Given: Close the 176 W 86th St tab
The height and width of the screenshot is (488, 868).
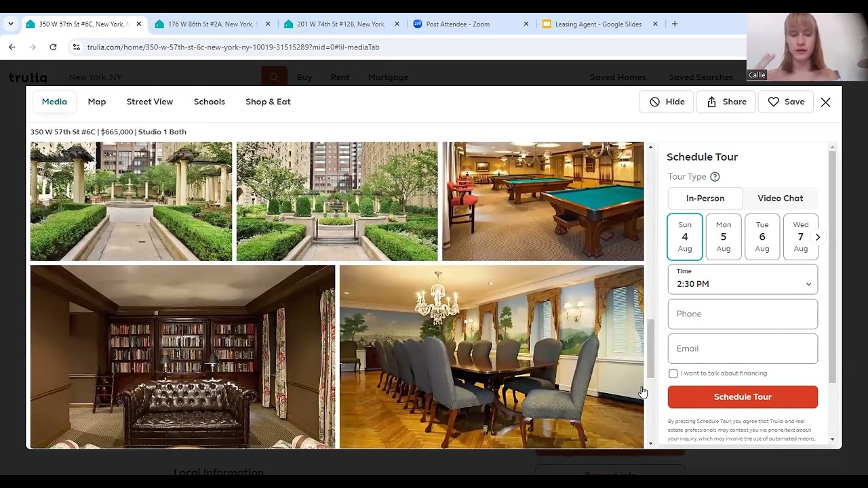Looking at the screenshot, I should [268, 24].
